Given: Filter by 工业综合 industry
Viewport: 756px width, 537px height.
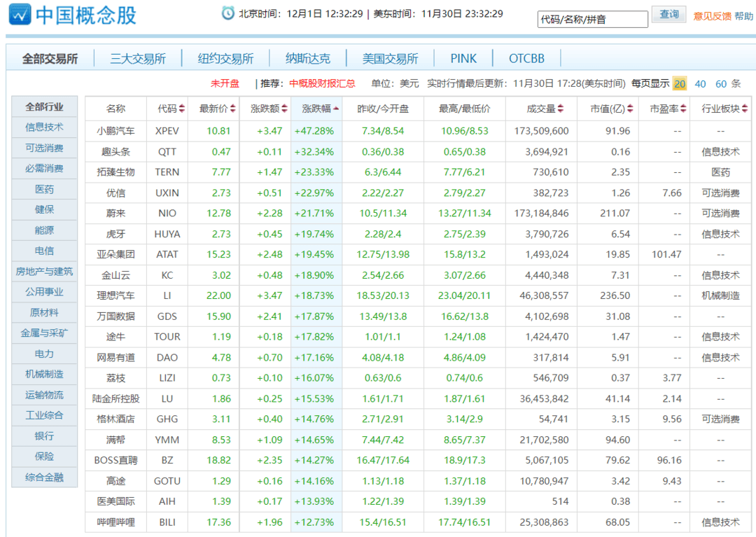Looking at the screenshot, I should click(44, 415).
